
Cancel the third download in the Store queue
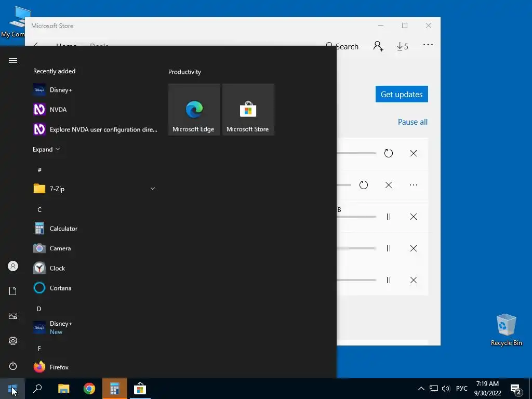pyautogui.click(x=413, y=217)
